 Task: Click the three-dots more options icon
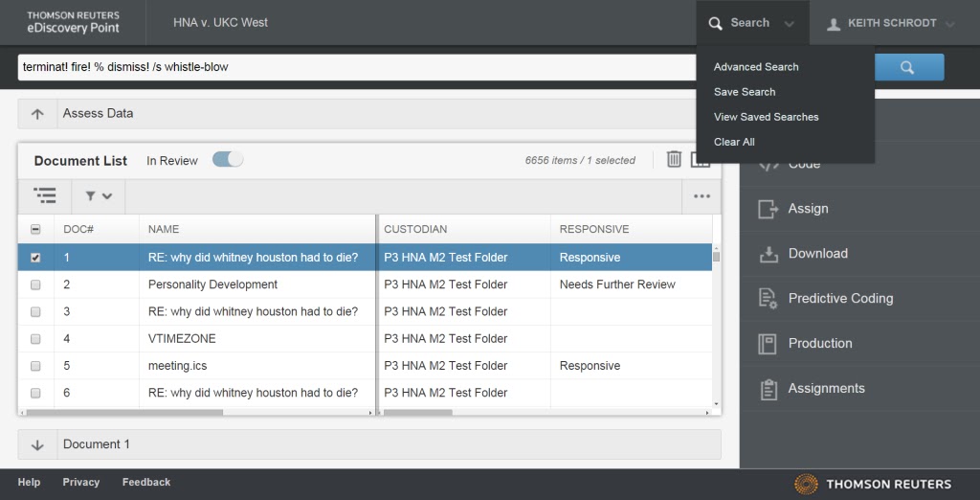[702, 196]
